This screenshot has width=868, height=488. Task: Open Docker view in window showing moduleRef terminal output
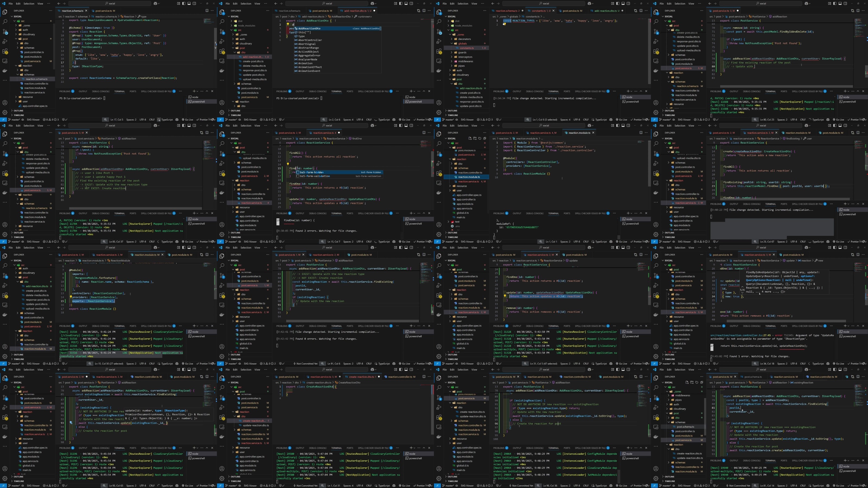click(439, 193)
